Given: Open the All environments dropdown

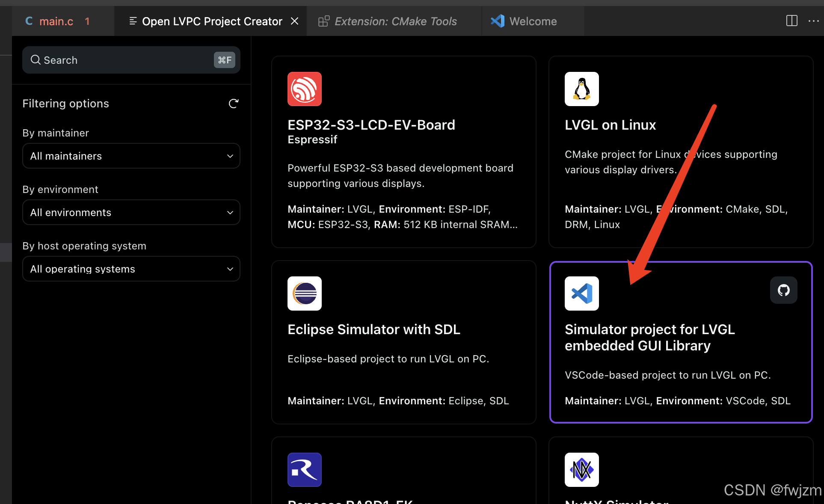Looking at the screenshot, I should tap(131, 212).
